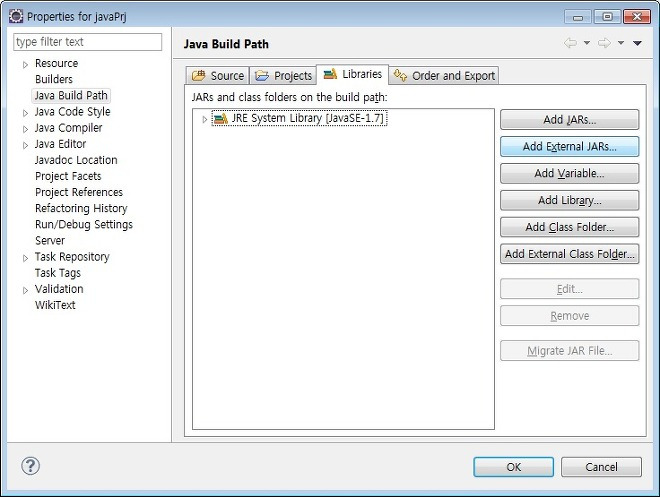Click the Add Variable button
Viewport: 660px width, 497px height.
point(570,173)
